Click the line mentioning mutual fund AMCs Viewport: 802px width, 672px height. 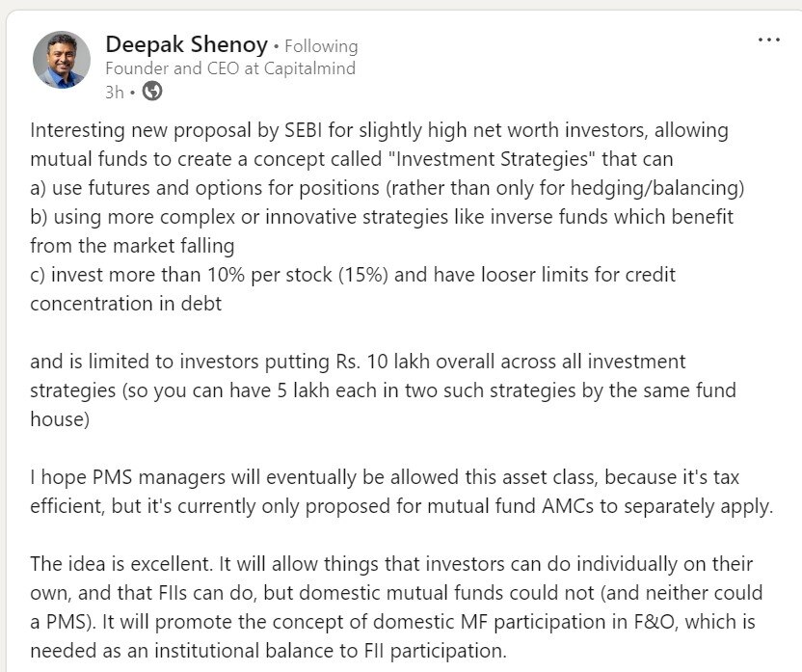pos(402,506)
